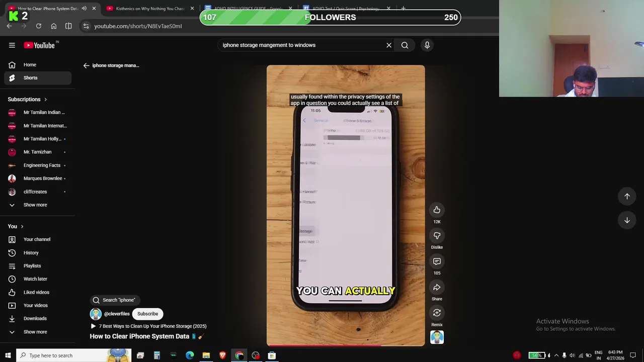Share the short
Image resolution: width=644 pixels, height=362 pixels.
tap(437, 287)
